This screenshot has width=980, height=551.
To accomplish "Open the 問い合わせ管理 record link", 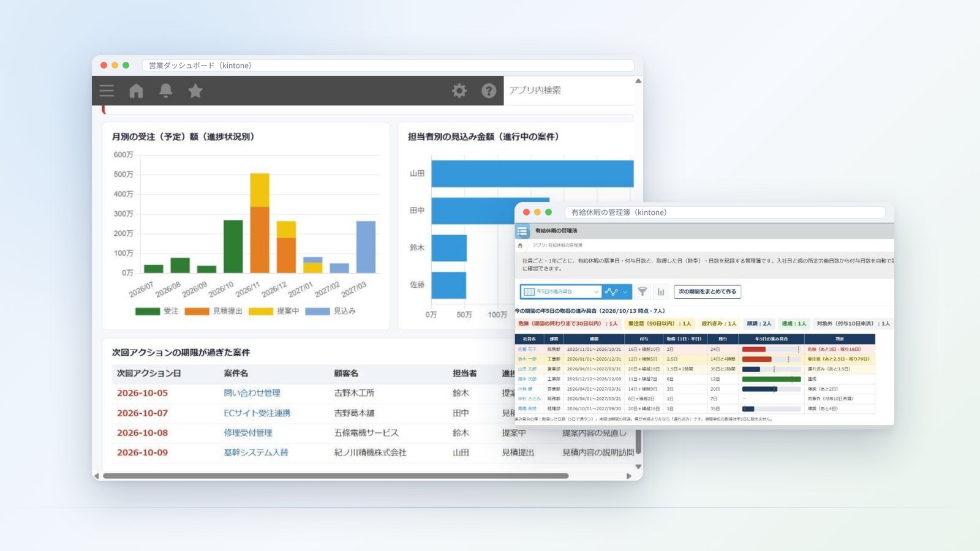I will pyautogui.click(x=252, y=393).
